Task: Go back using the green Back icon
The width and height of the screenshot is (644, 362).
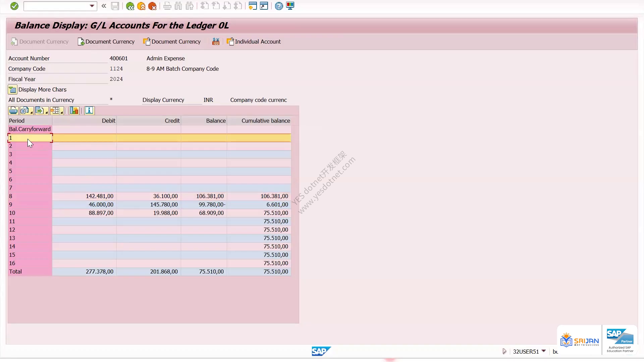Action: click(x=130, y=6)
